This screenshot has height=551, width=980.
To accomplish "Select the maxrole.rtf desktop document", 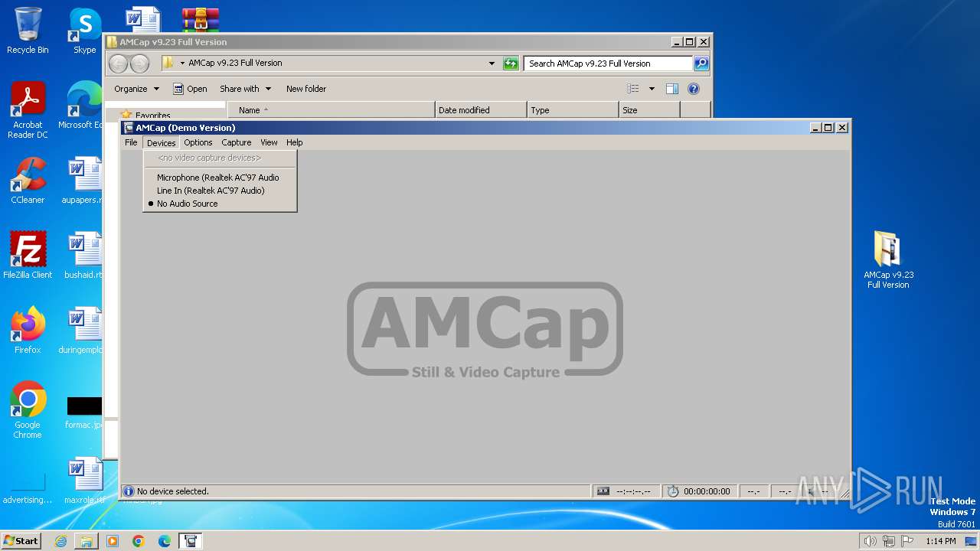I will (x=84, y=481).
